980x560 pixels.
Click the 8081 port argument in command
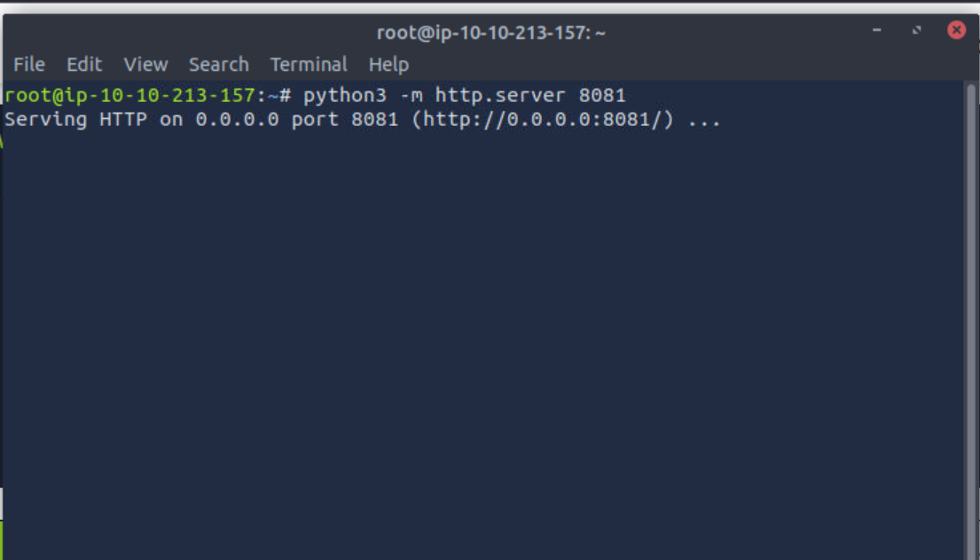(x=602, y=95)
